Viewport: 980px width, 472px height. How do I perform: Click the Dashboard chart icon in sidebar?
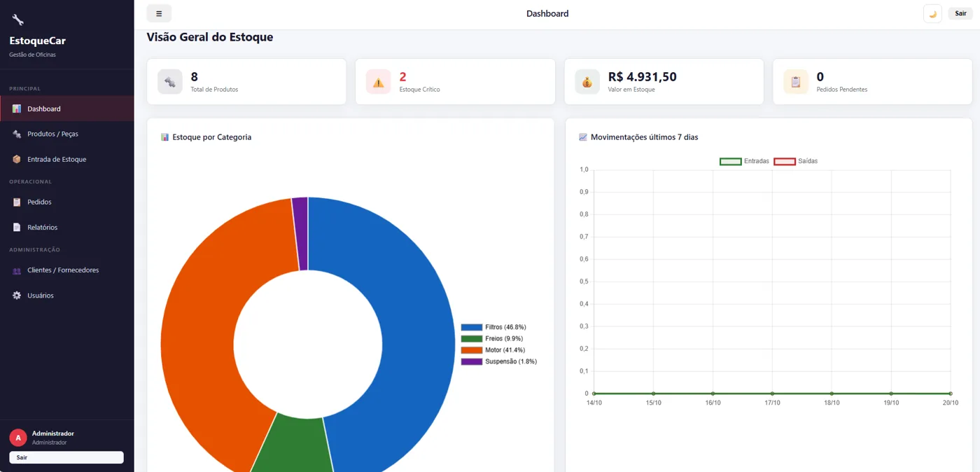pos(17,109)
